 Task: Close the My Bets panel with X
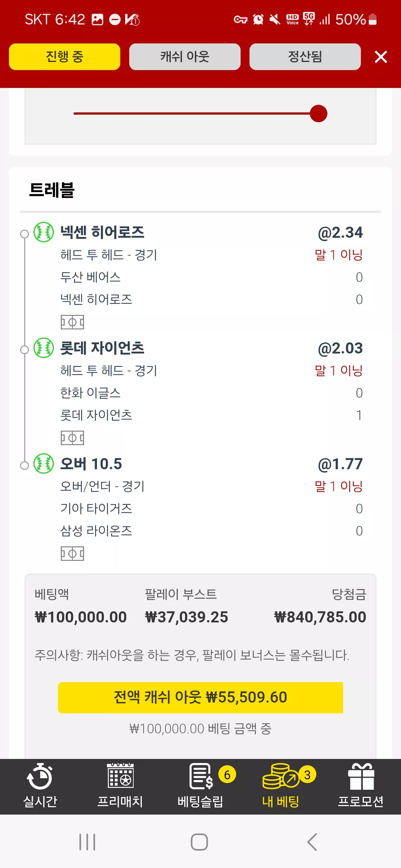[x=381, y=57]
